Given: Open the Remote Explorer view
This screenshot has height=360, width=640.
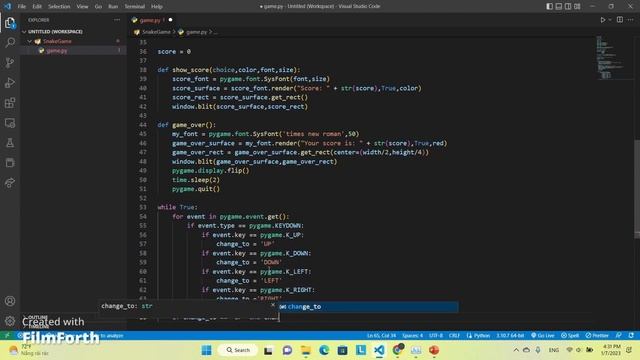Looking at the screenshot, I should (10, 123).
